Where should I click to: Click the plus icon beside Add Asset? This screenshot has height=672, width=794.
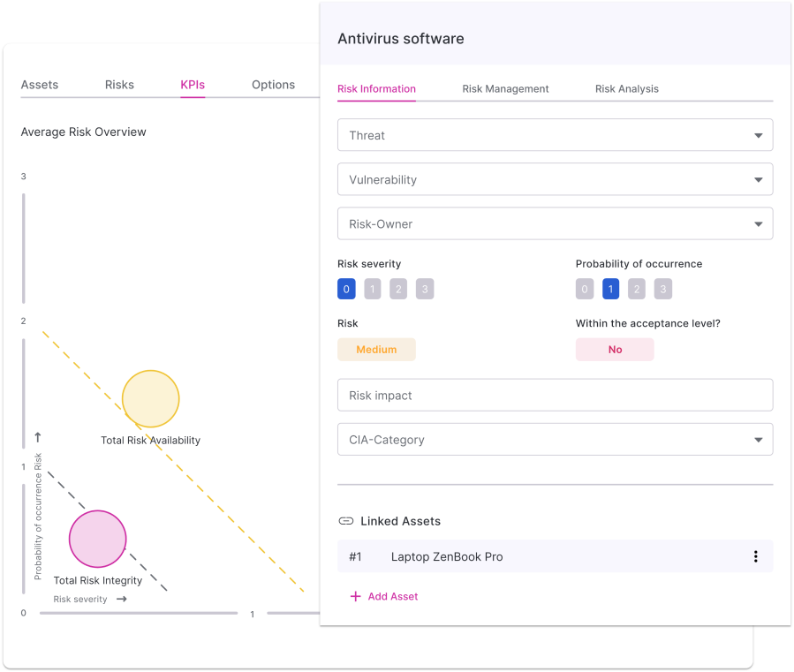pos(356,596)
